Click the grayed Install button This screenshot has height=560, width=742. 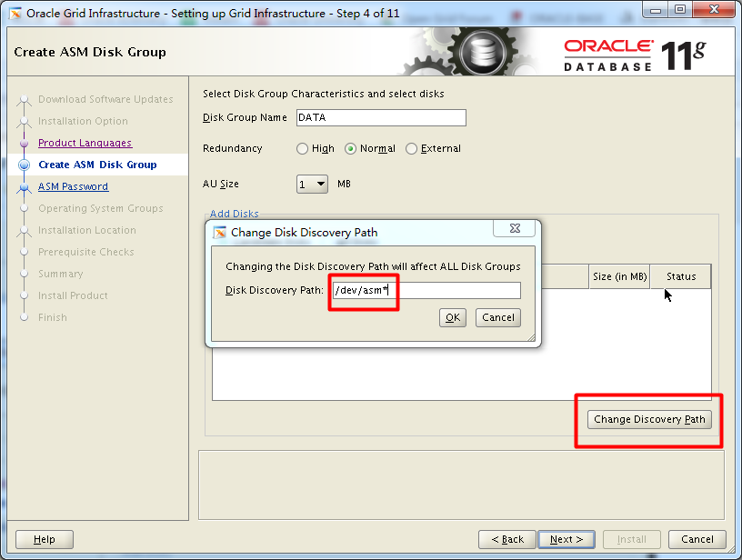click(631, 539)
